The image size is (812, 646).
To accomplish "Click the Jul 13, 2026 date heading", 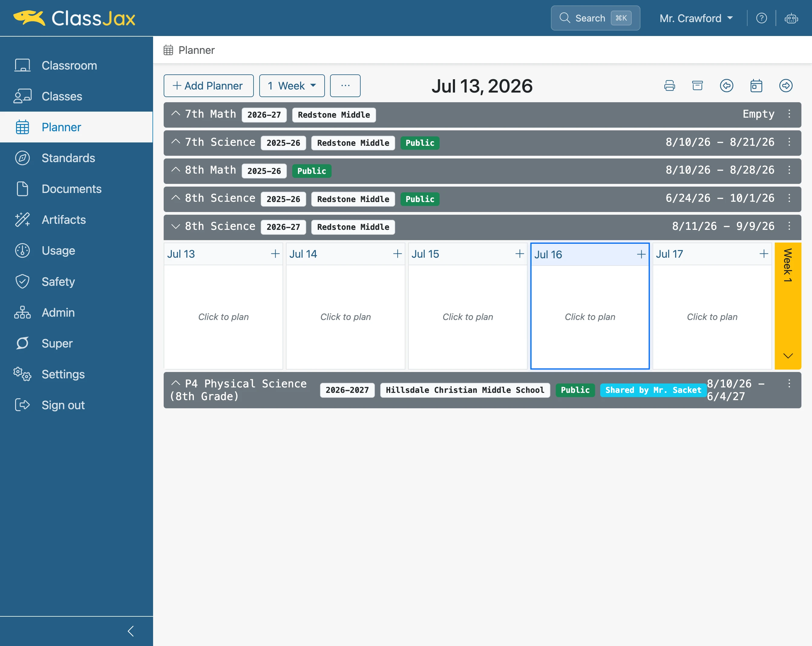I will 482,86.
